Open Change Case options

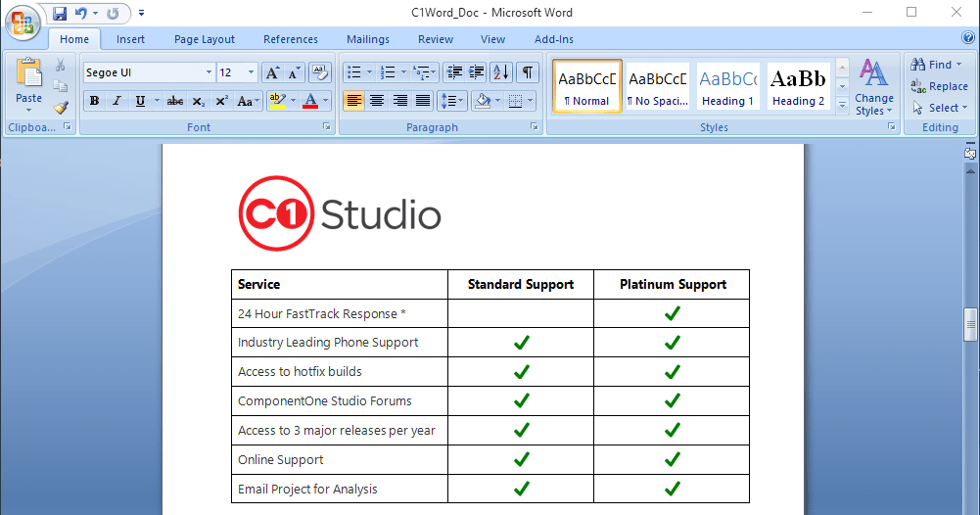247,101
